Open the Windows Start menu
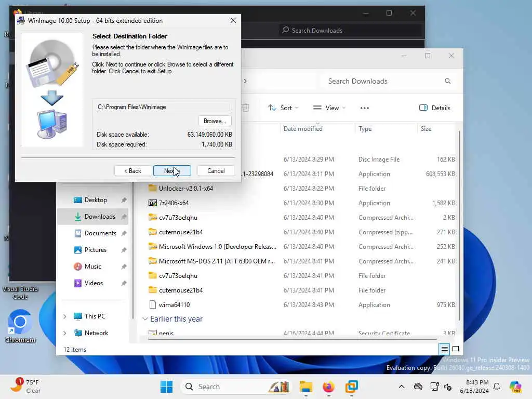532x399 pixels. pos(166,387)
